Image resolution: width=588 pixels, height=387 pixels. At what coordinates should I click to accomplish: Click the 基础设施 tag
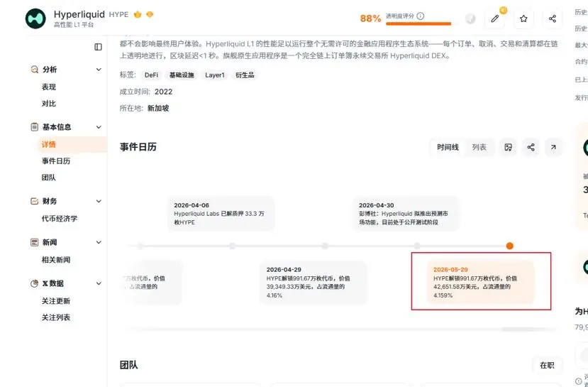click(182, 75)
